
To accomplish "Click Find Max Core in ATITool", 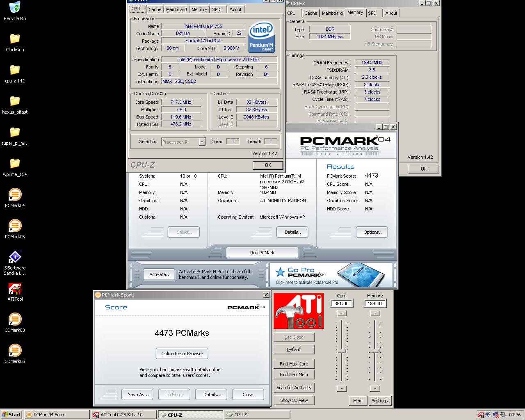I will point(294,364).
